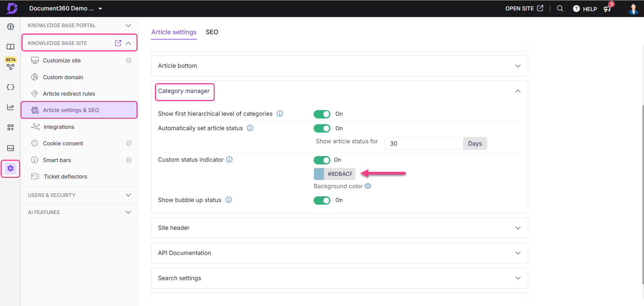Open the Drive storage icon
Viewport: 644px width, 306px height.
point(10,148)
